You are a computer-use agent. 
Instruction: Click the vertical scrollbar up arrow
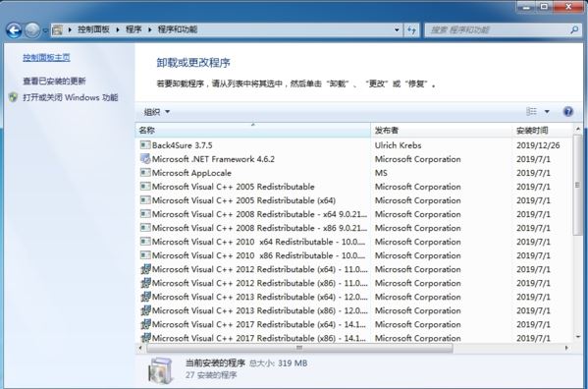(x=578, y=129)
